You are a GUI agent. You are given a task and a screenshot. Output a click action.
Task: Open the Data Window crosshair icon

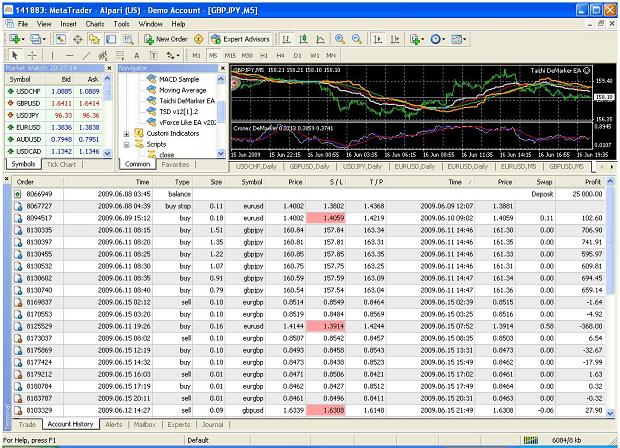coord(78,39)
